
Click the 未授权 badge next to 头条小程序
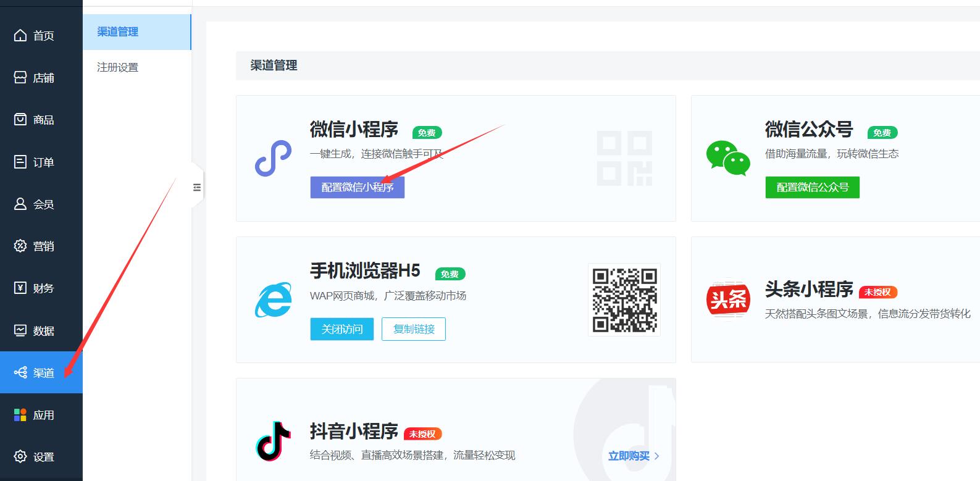click(x=878, y=292)
